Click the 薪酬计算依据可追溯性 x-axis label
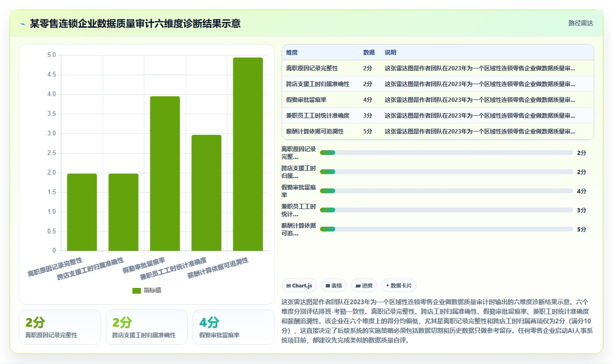 pyautogui.click(x=218, y=268)
